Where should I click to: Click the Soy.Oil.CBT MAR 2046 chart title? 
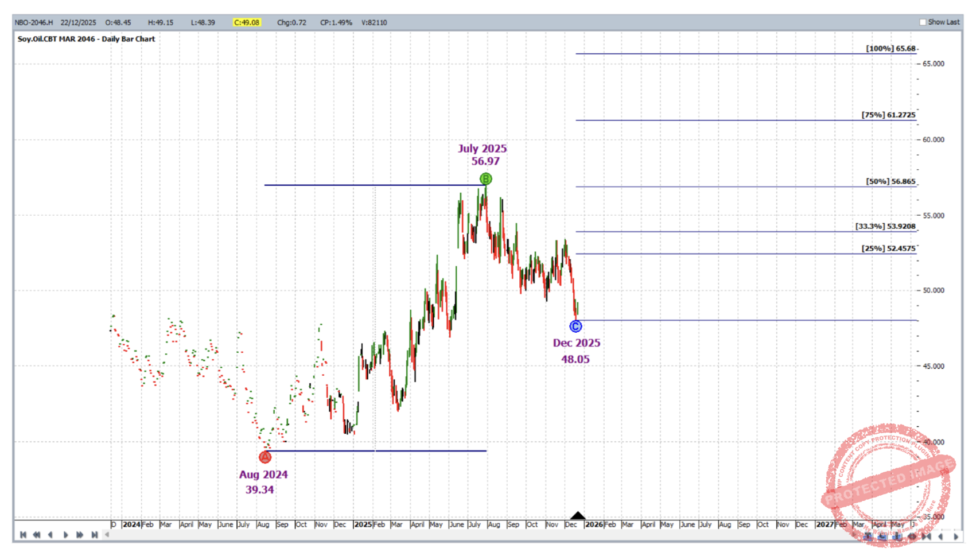pos(86,39)
